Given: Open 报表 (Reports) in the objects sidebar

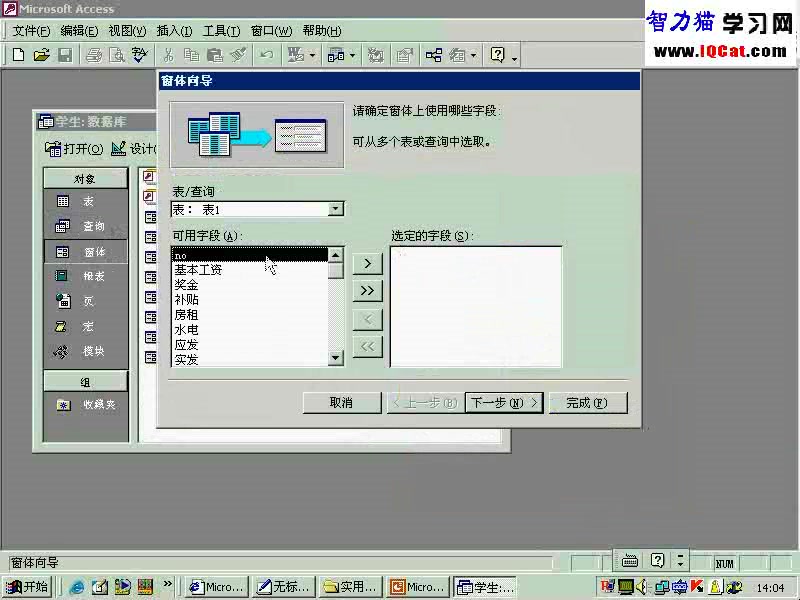Looking at the screenshot, I should (x=86, y=276).
